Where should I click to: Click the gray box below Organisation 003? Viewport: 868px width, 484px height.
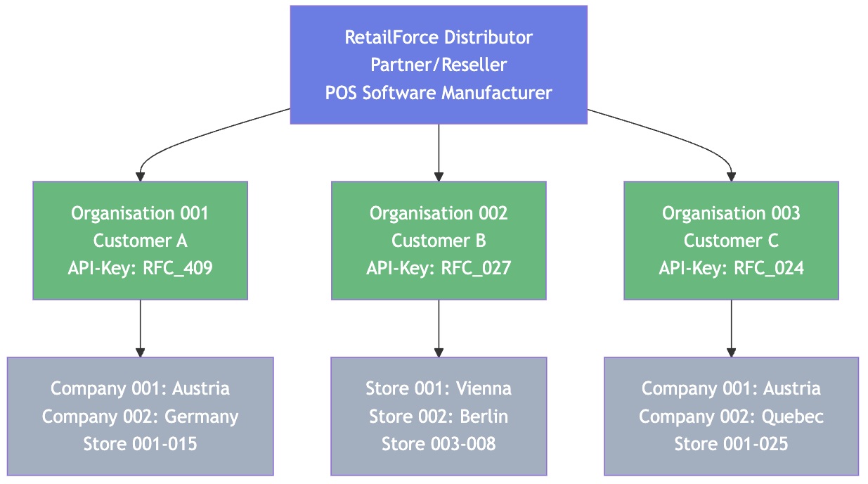(x=731, y=416)
